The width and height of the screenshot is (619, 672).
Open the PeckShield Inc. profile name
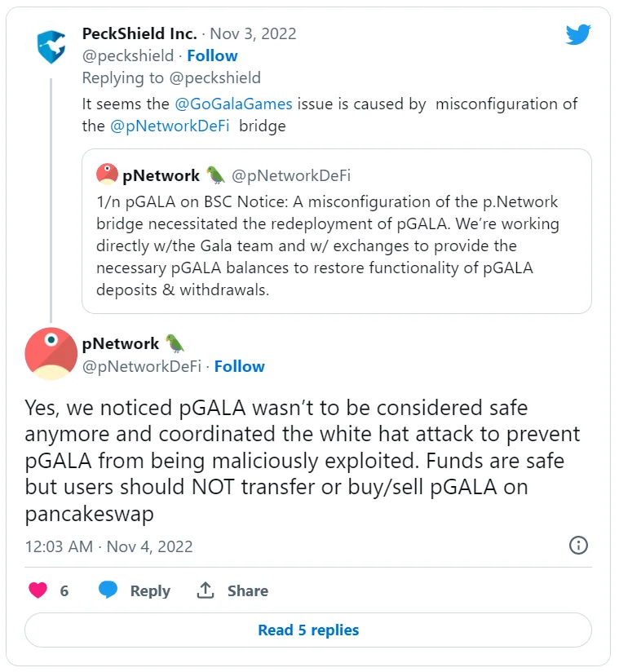[x=139, y=33]
